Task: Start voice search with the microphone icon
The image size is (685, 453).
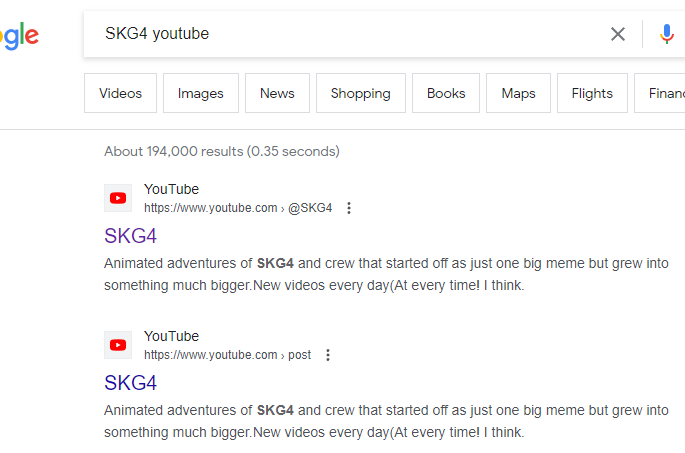Action: [x=667, y=34]
